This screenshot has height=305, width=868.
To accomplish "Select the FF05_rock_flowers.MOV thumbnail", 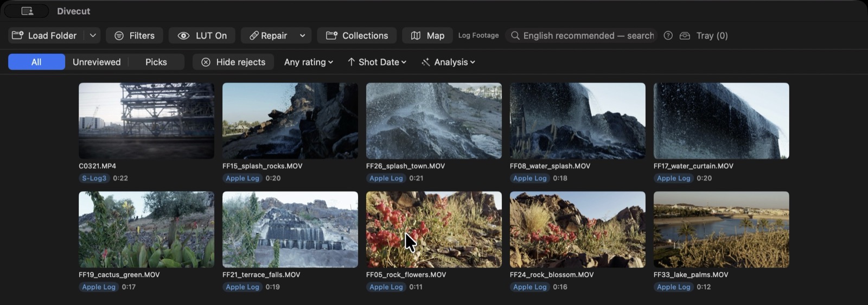I will 434,229.
